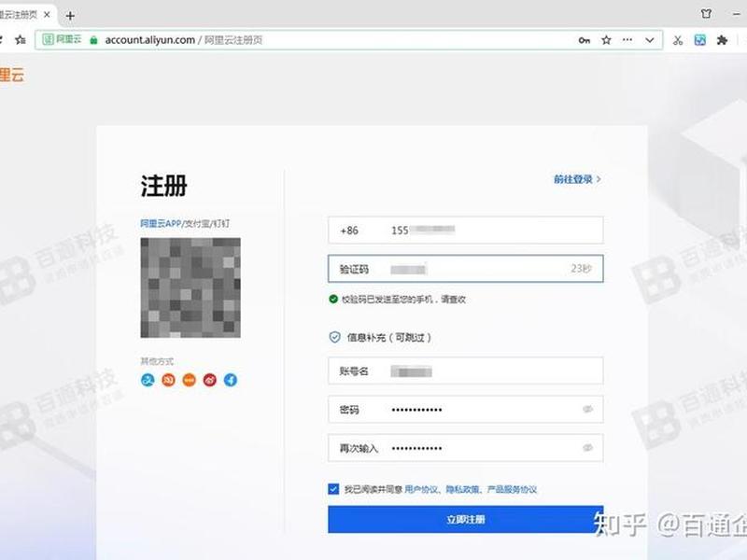Click the shirt skin icon in title bar

click(x=706, y=14)
